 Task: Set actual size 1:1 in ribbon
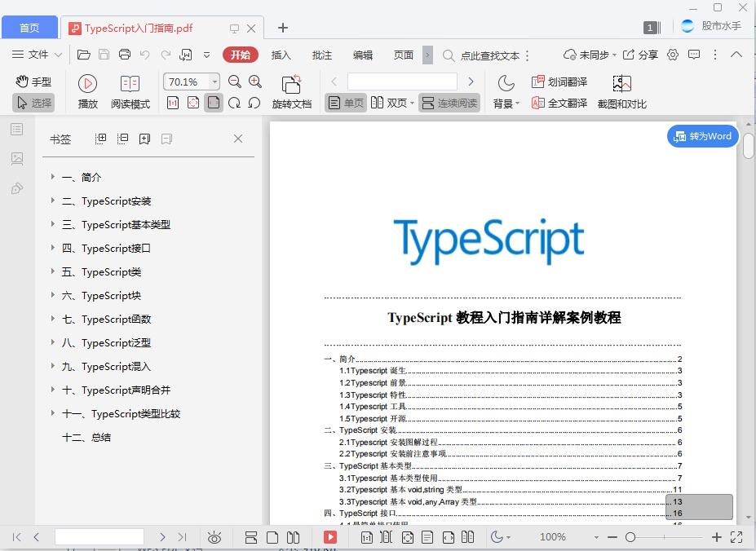pos(173,103)
